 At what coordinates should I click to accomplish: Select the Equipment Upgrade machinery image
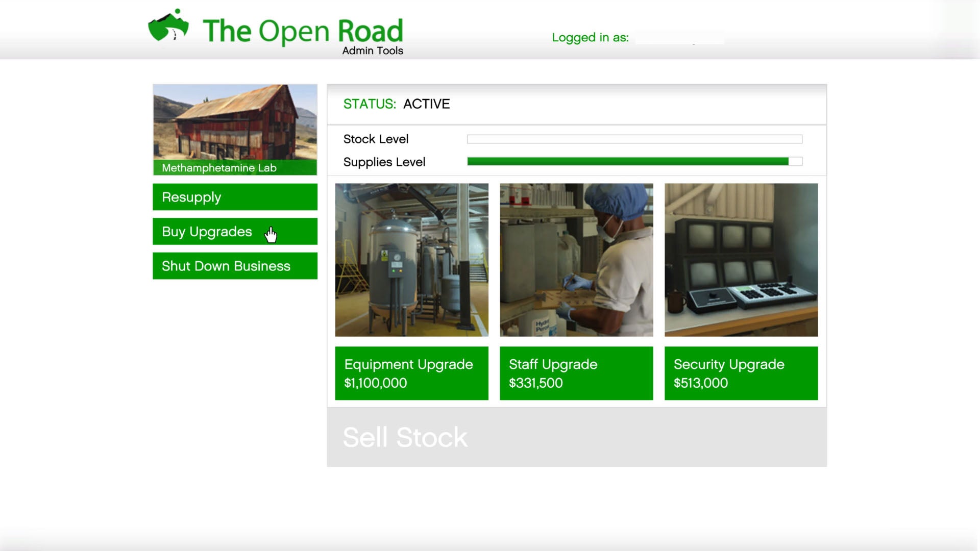[411, 259]
